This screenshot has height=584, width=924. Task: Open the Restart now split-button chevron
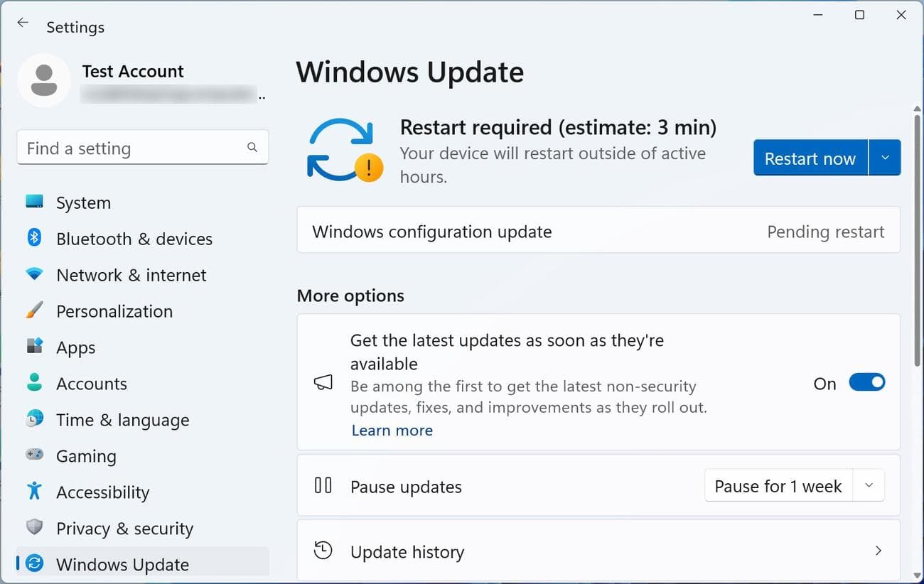886,158
